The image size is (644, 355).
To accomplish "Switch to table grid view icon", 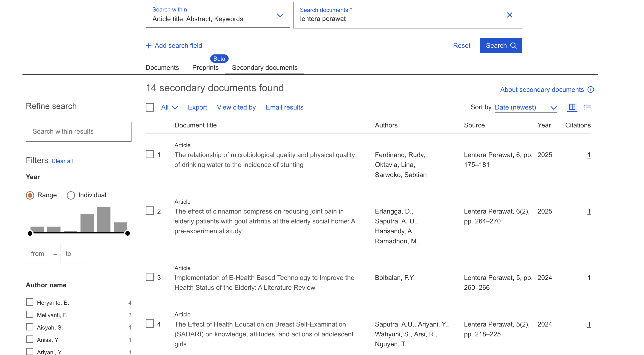I will click(572, 107).
